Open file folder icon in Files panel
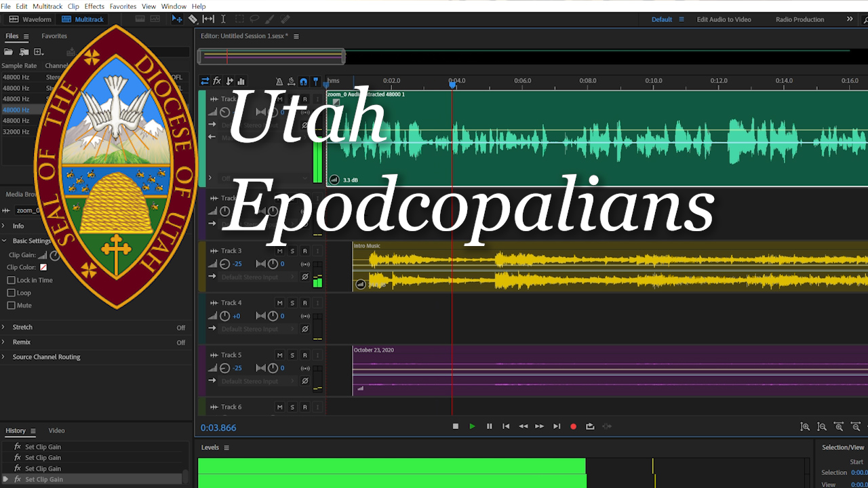This screenshot has height=488, width=868. 8,52
